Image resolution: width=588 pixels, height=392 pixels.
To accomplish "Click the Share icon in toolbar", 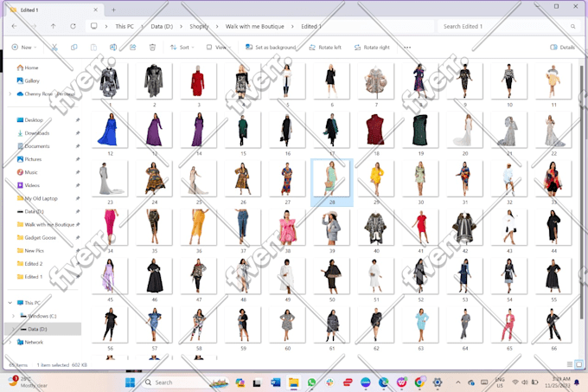I will [x=133, y=48].
